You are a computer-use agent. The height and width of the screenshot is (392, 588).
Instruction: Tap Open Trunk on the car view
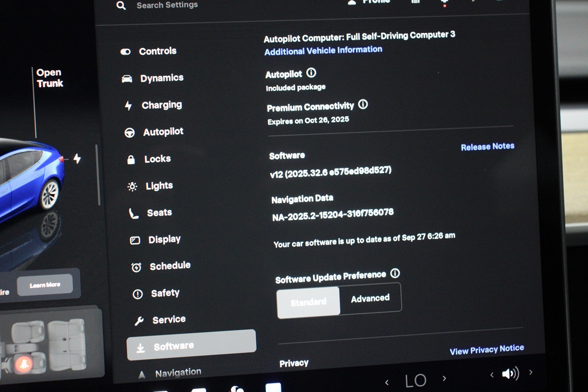point(50,78)
